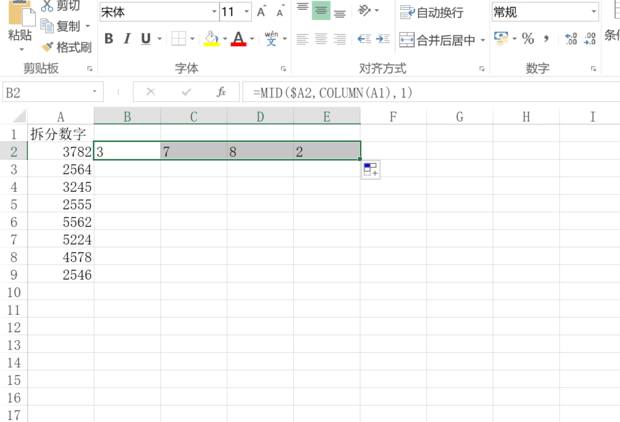Select column F header
620x422 pixels.
coord(393,117)
